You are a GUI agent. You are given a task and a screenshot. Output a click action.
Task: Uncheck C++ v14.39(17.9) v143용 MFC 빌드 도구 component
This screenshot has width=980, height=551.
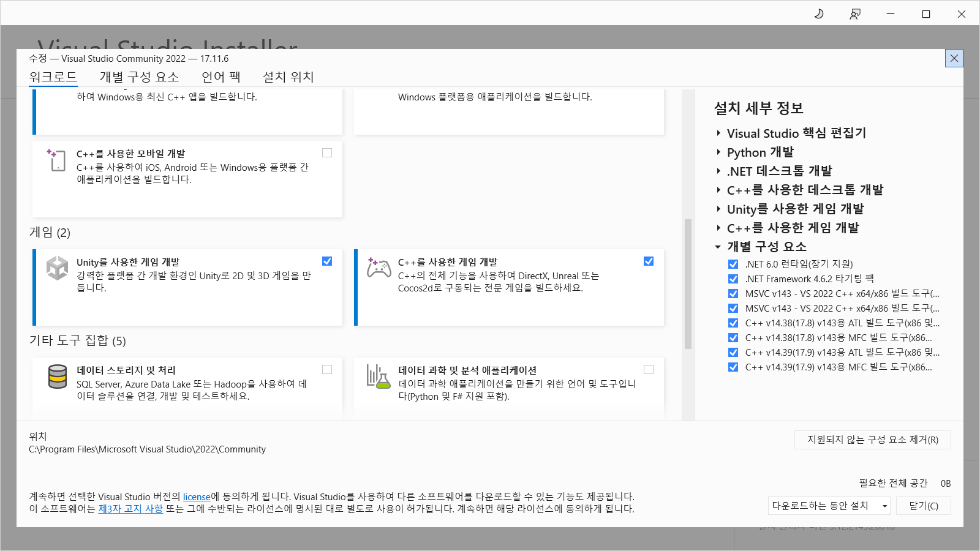point(733,367)
